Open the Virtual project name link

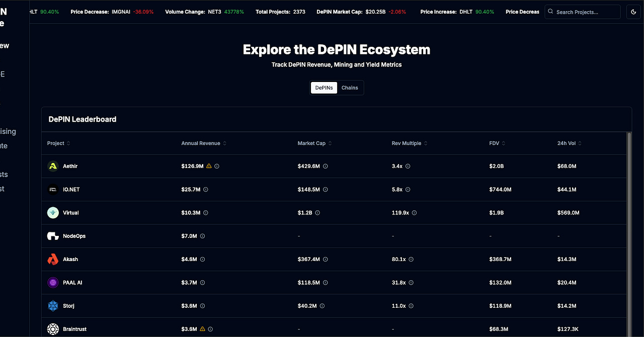coord(71,213)
